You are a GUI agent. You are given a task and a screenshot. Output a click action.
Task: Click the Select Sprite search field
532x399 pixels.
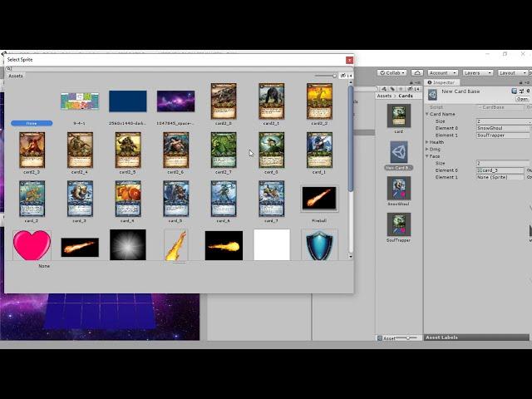coord(178,69)
